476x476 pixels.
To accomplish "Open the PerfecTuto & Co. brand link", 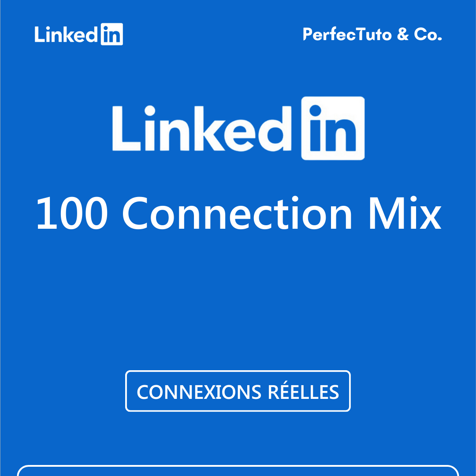I will (x=372, y=34).
